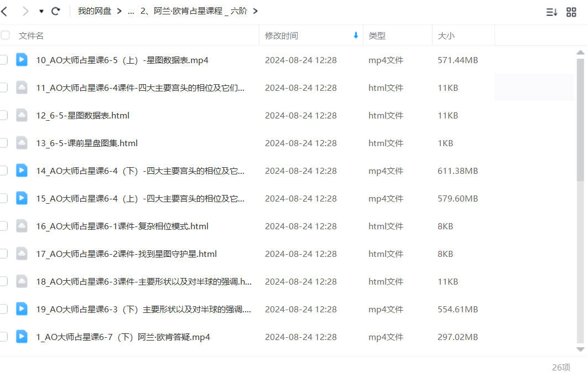
Task: Select file 14_AO大师占星课6-4 (下) -四大主要宫头
Action: click(x=141, y=171)
